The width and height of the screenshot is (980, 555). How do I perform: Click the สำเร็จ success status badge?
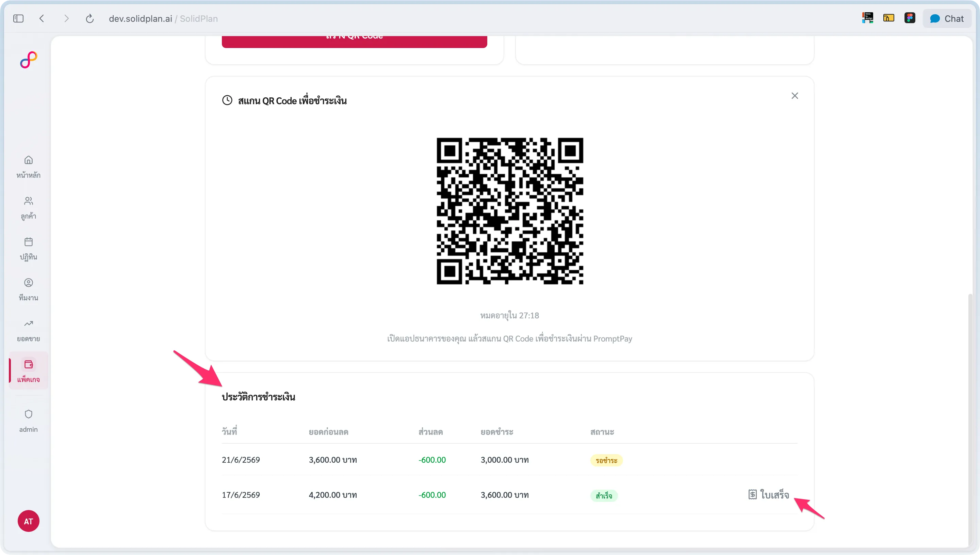(x=604, y=495)
